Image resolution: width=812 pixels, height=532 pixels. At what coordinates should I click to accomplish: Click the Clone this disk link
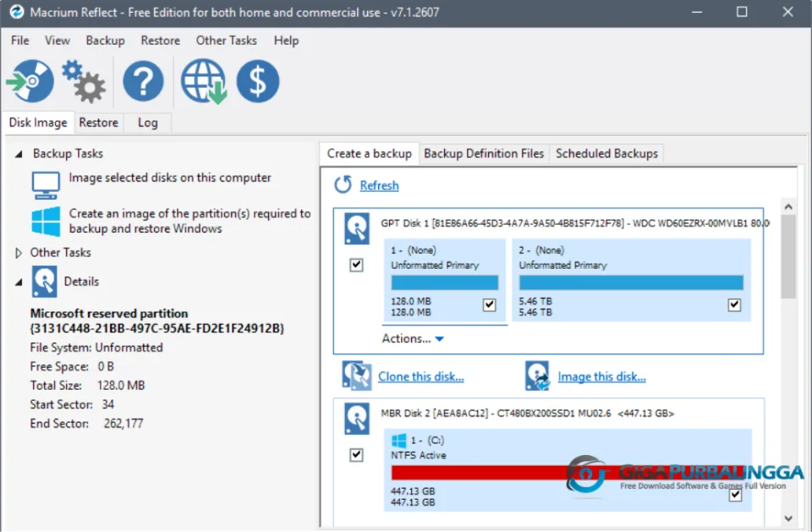coord(420,376)
